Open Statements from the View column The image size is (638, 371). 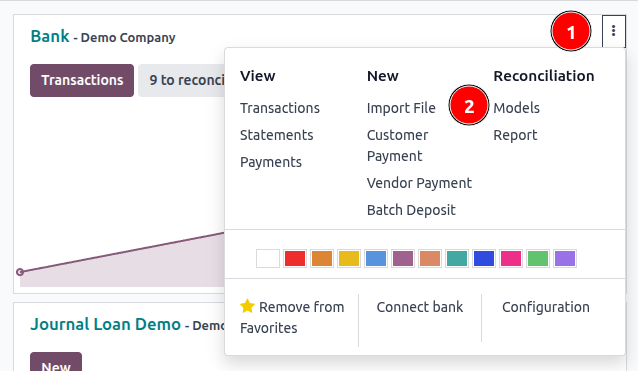pyautogui.click(x=277, y=135)
